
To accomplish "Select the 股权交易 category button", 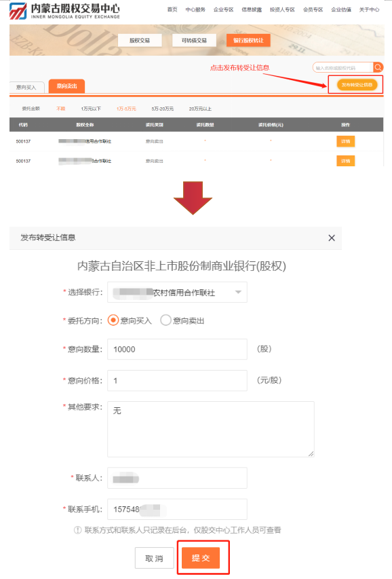I will pyautogui.click(x=140, y=40).
